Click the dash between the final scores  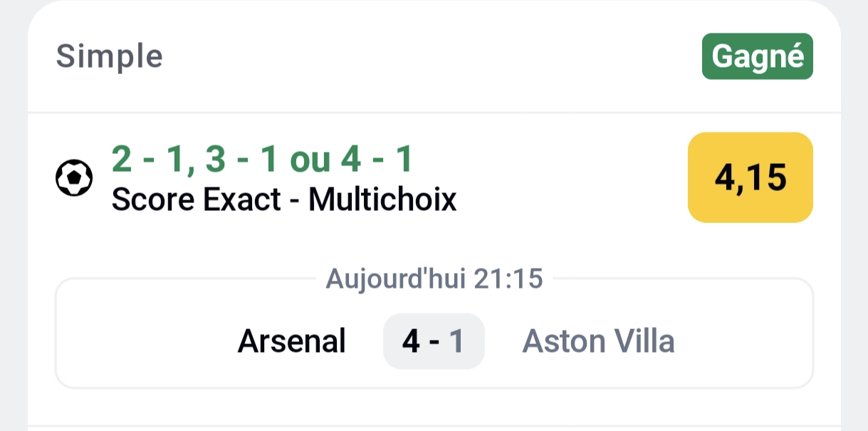[x=434, y=342]
